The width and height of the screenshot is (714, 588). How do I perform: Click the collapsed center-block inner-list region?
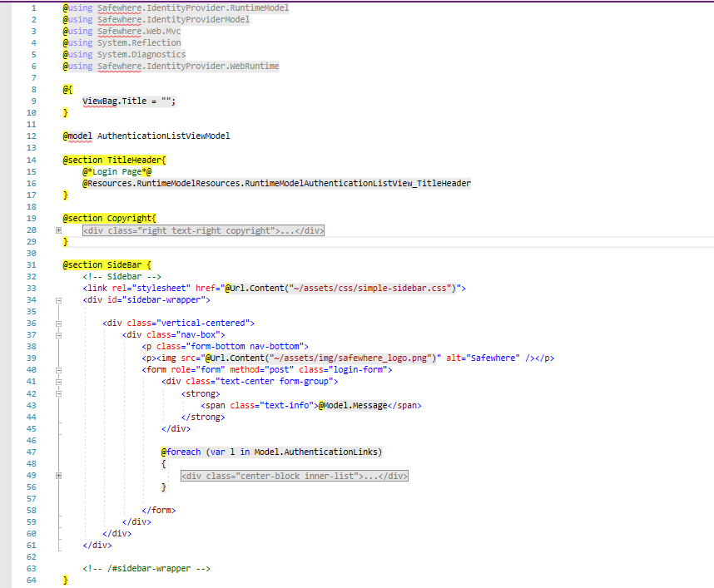pyautogui.click(x=295, y=476)
